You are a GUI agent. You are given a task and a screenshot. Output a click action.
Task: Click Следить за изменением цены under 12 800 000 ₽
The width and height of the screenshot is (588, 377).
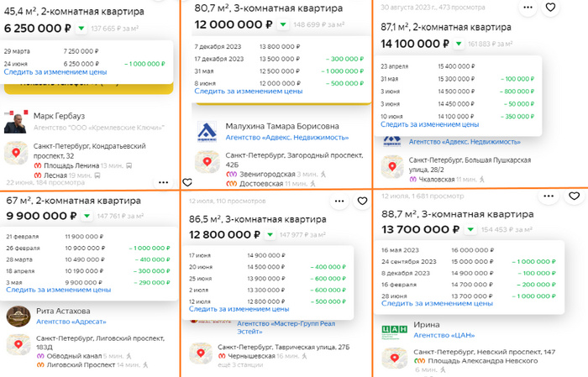239,309
